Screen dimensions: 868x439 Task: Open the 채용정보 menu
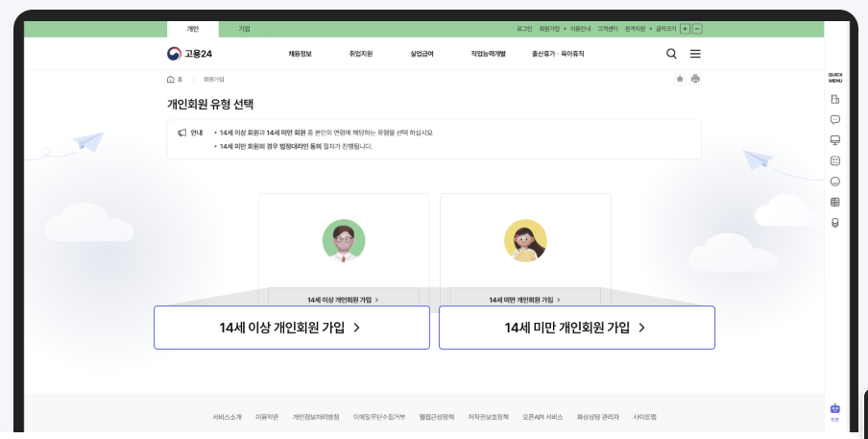(x=300, y=54)
